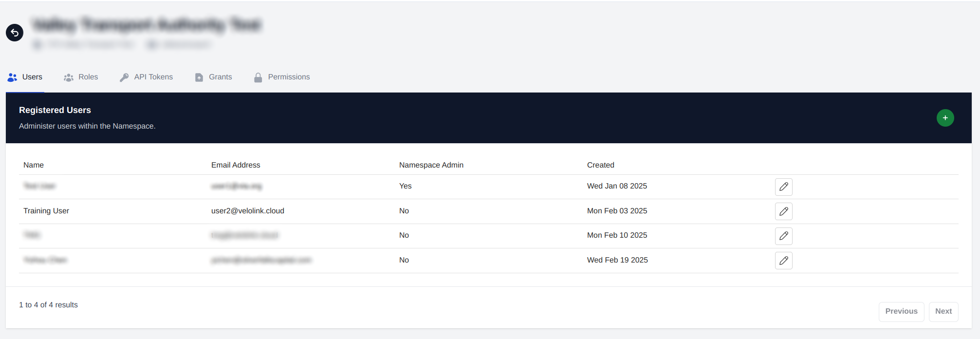Viewport: 980px width, 339px height.
Task: Click the Created column header
Action: [600, 165]
